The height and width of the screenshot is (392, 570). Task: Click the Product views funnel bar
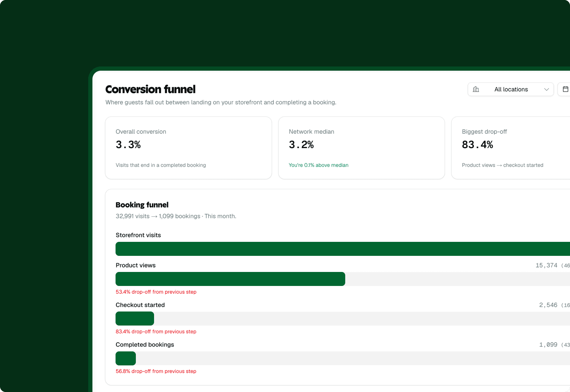[x=230, y=279]
